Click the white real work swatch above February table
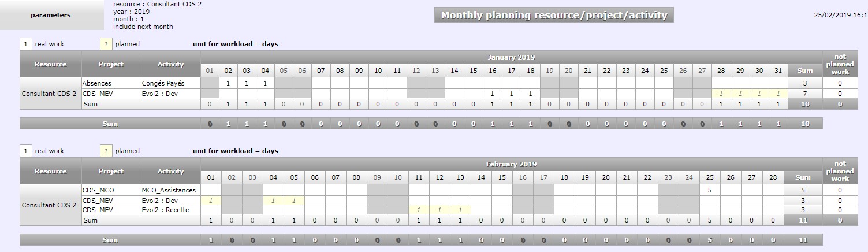Viewport: 868px width, 252px height. tap(26, 151)
